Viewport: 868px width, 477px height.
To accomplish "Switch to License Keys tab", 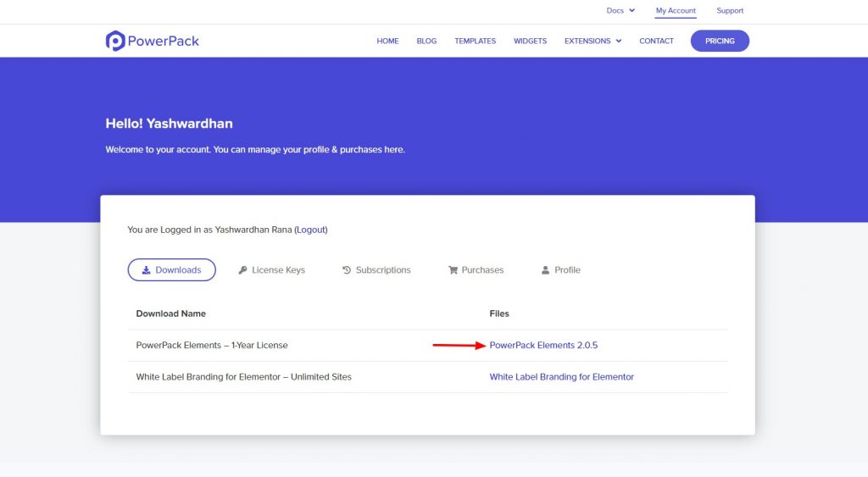I will click(272, 270).
